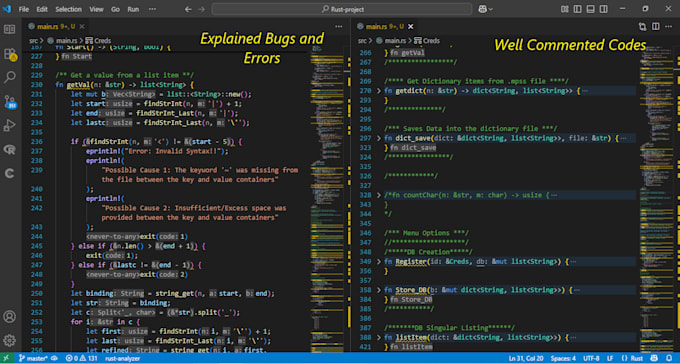This screenshot has height=364, width=680.
Task: Open Run and Debug view
Action: [x=9, y=126]
